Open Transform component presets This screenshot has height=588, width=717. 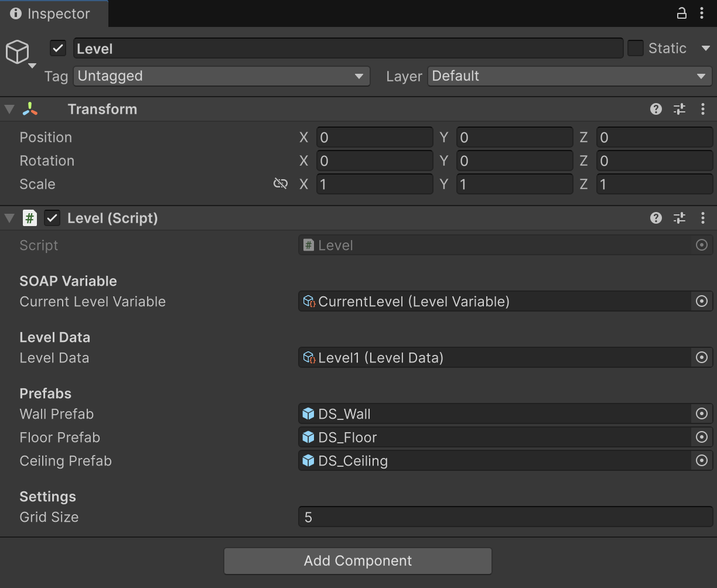click(x=680, y=109)
